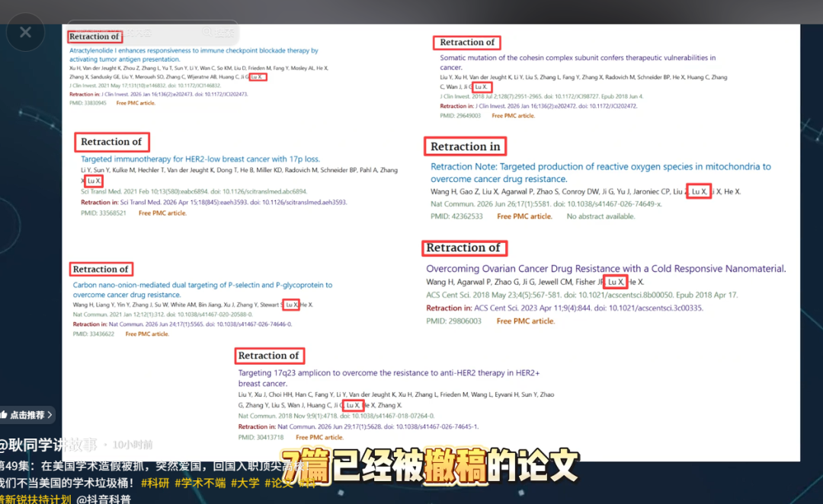Click Retraction in: Nat Commun. 2026 Jun 29 citation
823x504 pixels.
[x=358, y=426]
